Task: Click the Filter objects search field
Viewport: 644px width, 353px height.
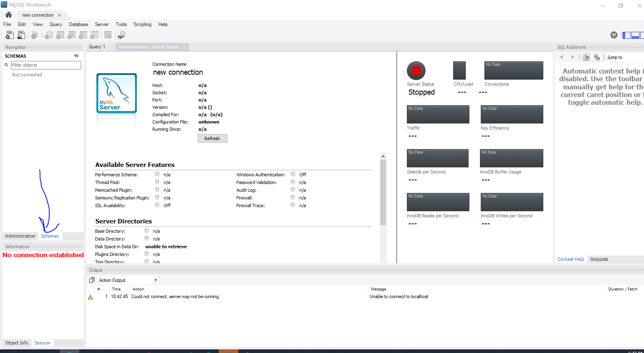Action: 46,65
